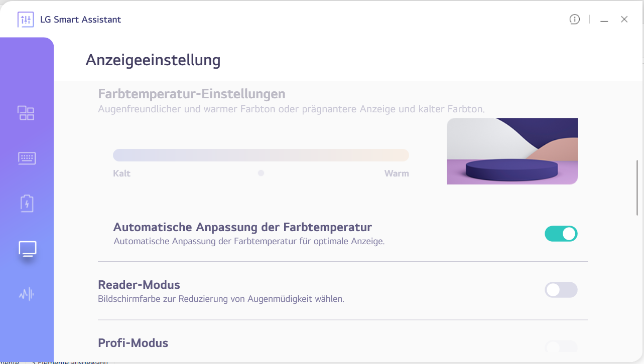Click the vertical scrollbar on the right
644x364 pixels.
(637, 188)
